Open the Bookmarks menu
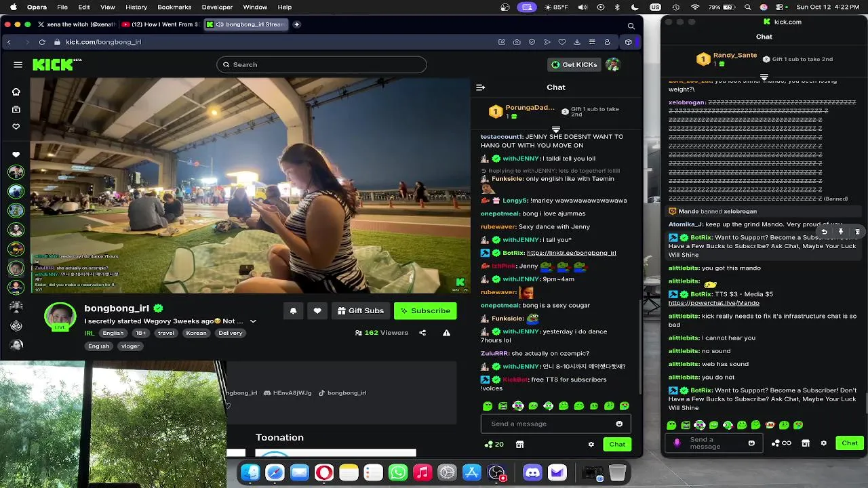The image size is (868, 488). tap(174, 7)
